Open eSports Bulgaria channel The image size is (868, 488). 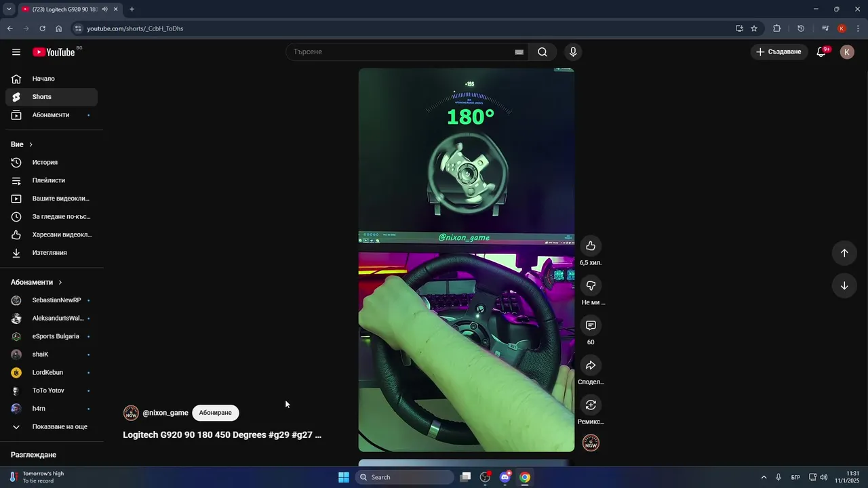point(52,336)
